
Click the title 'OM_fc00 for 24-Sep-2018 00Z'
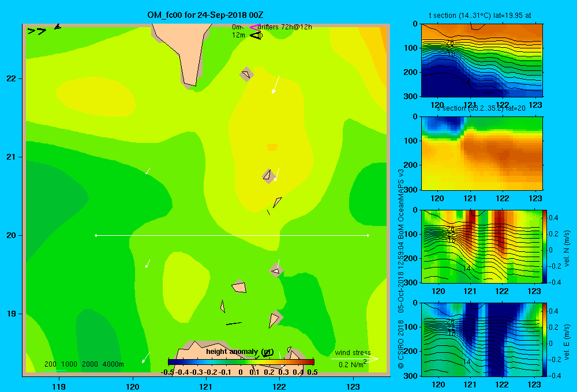point(205,15)
